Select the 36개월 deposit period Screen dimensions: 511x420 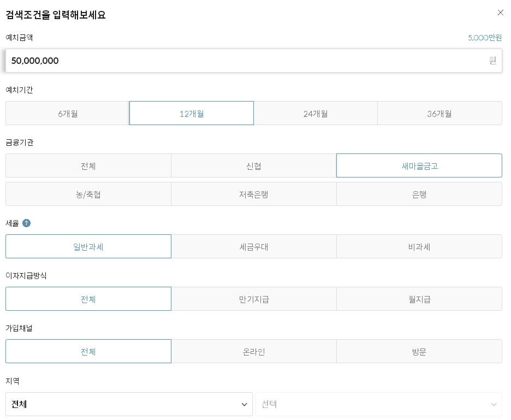pyautogui.click(x=439, y=113)
